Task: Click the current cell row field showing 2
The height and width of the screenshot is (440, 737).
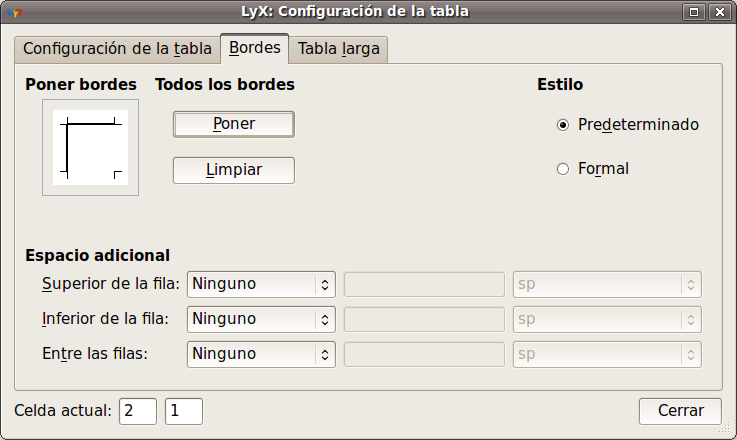Action: pos(138,411)
